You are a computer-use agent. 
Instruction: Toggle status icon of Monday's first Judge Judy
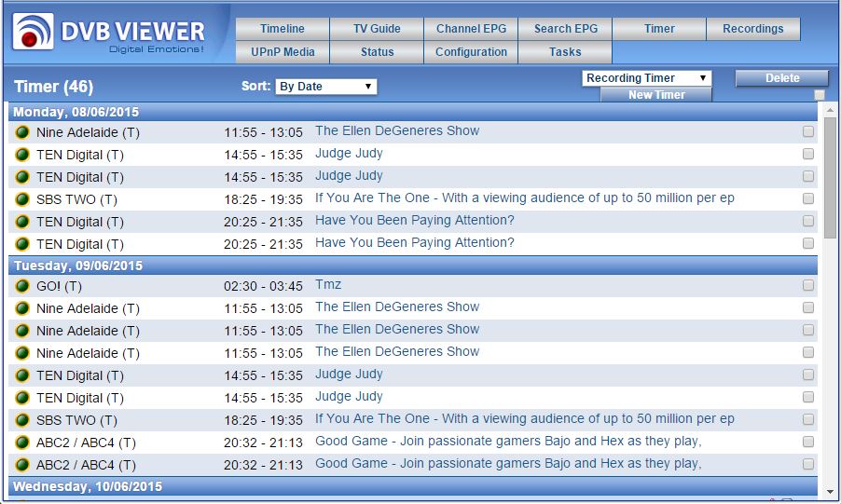pos(22,155)
